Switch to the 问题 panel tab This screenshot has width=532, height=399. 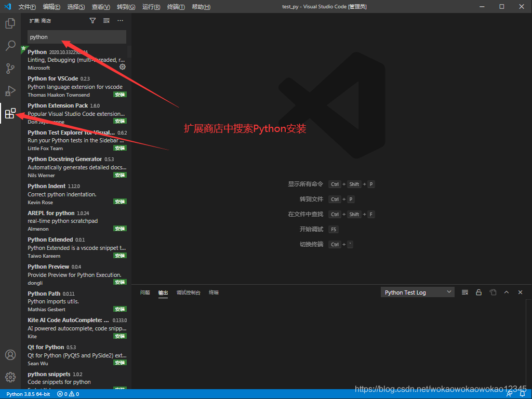pyautogui.click(x=145, y=292)
